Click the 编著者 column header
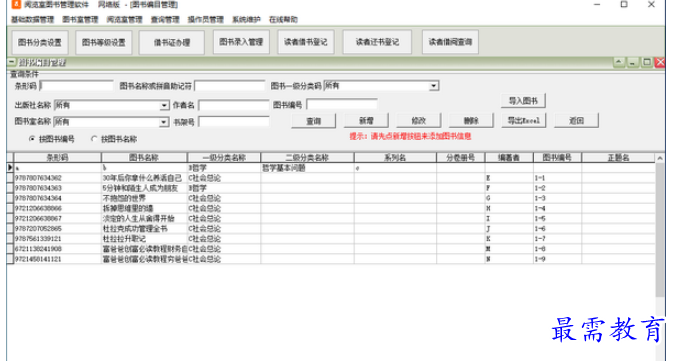Viewport: 673px width, 361px height. point(509,158)
